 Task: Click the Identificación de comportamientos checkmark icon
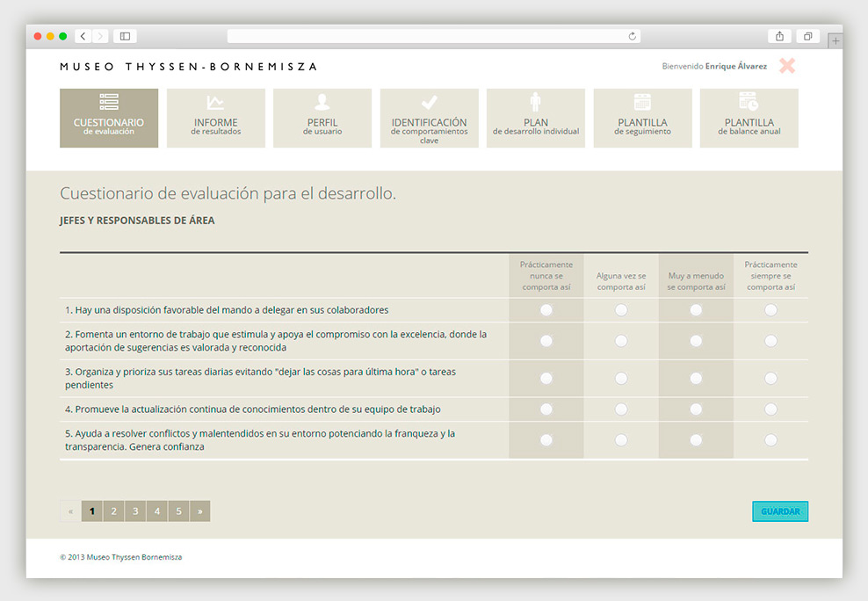(x=429, y=103)
